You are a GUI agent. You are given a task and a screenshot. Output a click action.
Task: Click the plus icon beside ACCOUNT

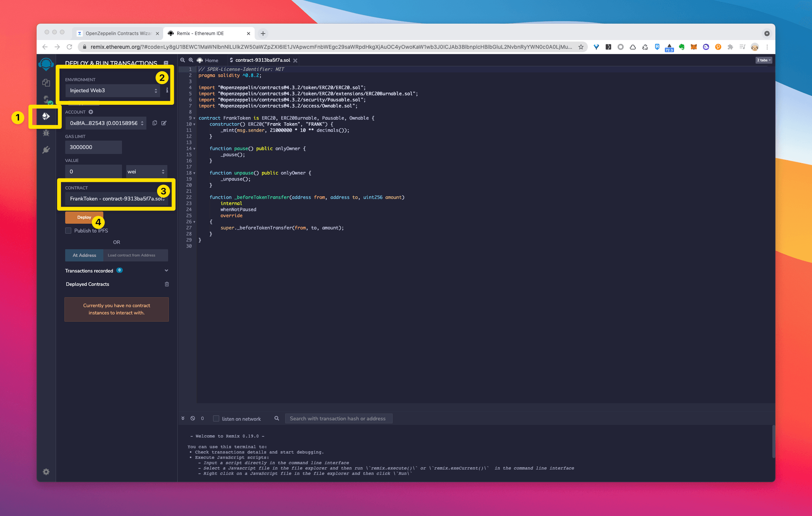(x=91, y=112)
